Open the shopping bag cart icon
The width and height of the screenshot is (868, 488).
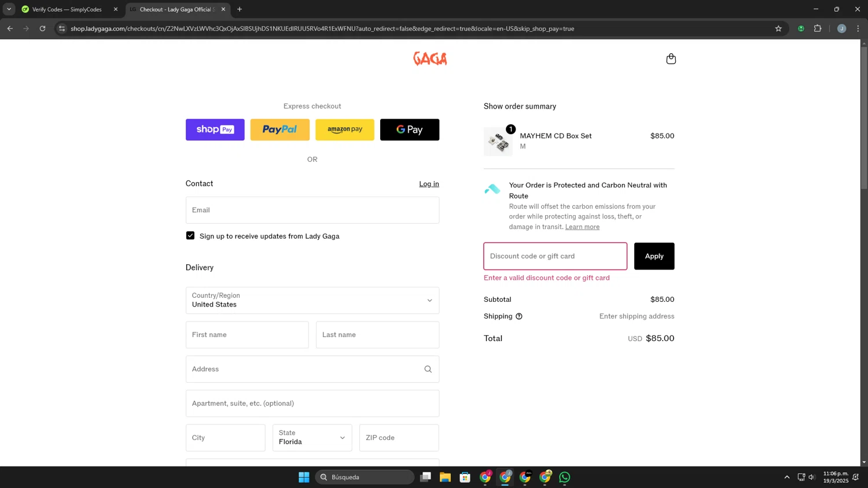(671, 59)
